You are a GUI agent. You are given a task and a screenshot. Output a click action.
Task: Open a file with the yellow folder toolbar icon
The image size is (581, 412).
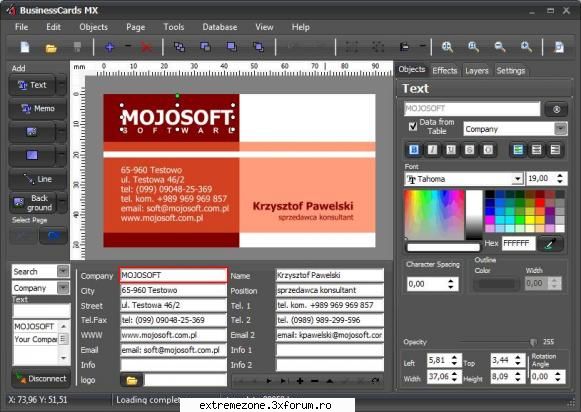pos(51,48)
